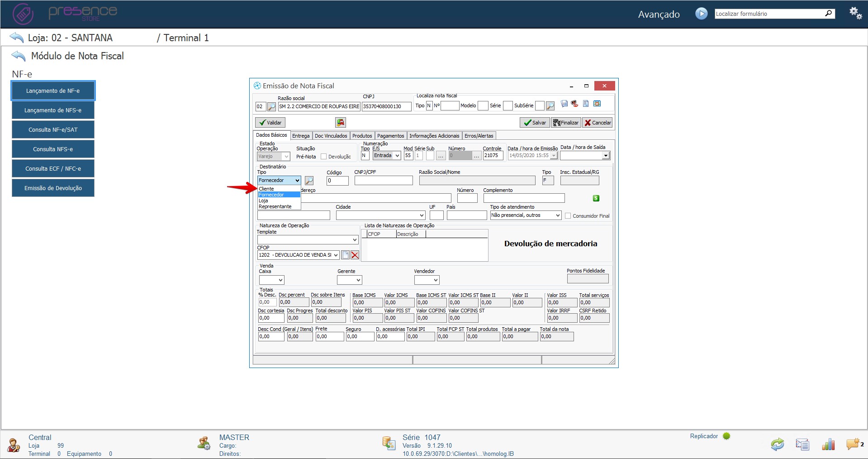Open the Gerente dropdown
The width and height of the screenshot is (868, 459).
click(358, 280)
